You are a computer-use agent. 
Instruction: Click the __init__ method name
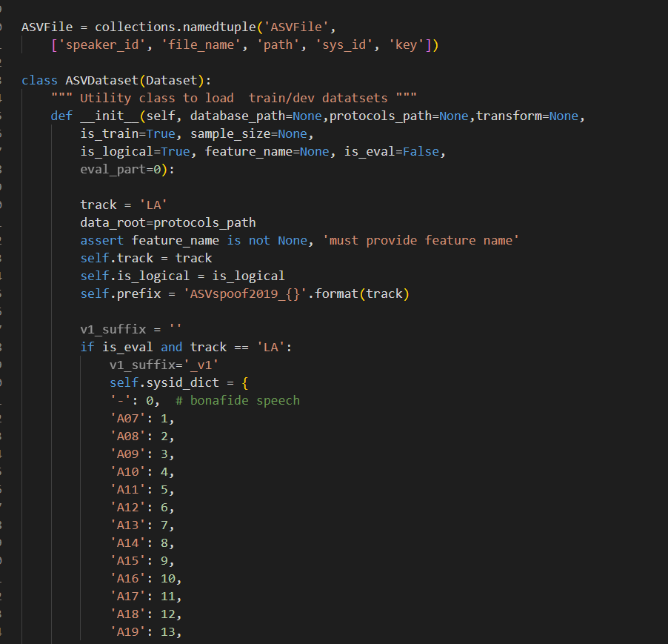pos(110,116)
